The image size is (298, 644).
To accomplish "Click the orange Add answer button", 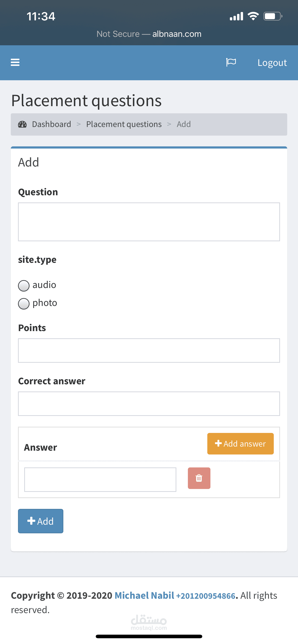I will pyautogui.click(x=240, y=443).
